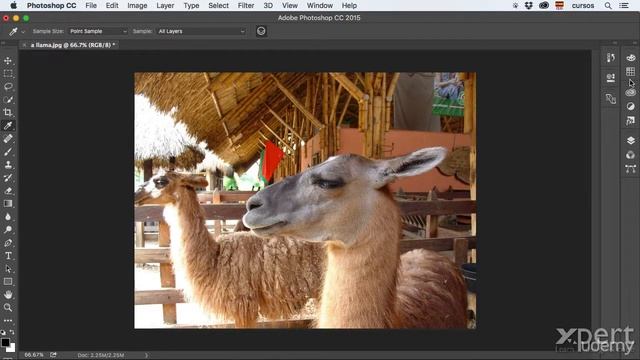
Task: Open macOS Spotlight search
Action: (608, 5)
